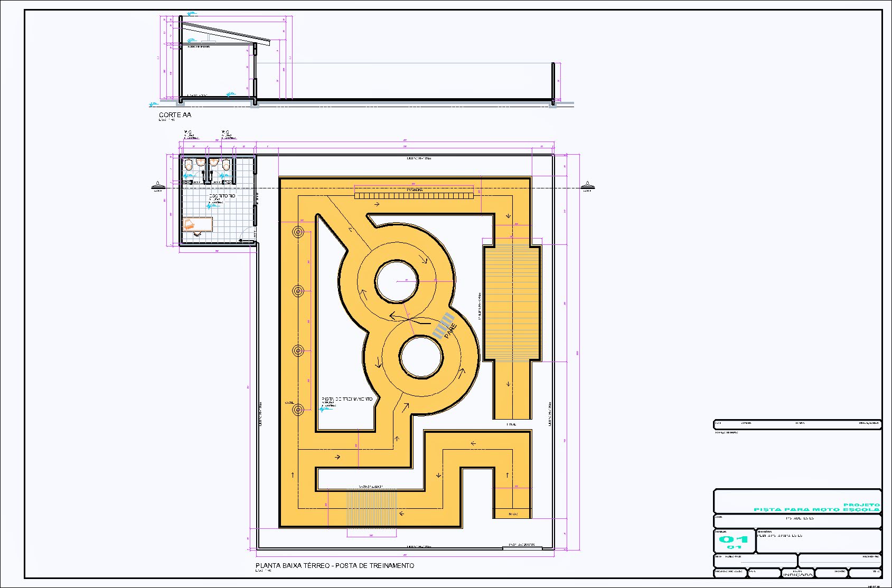The height and width of the screenshot is (588, 892).
Task: Click the PARE stop marking on track
Action: pos(450,330)
